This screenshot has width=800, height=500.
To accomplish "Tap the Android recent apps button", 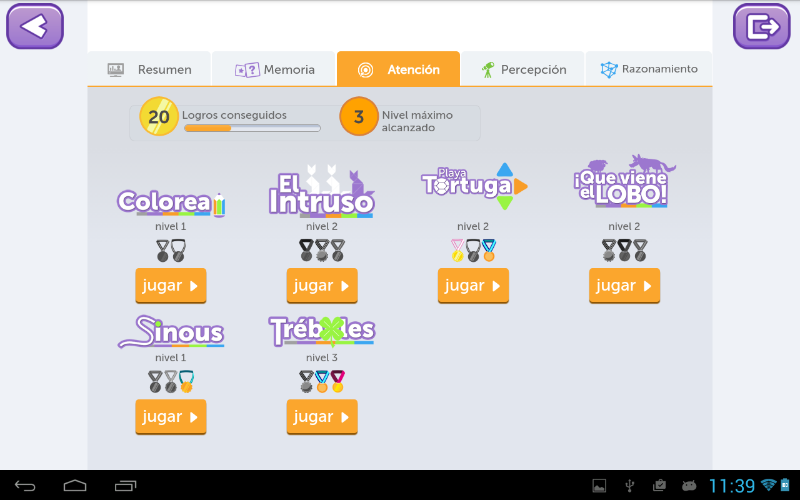I will (x=126, y=486).
